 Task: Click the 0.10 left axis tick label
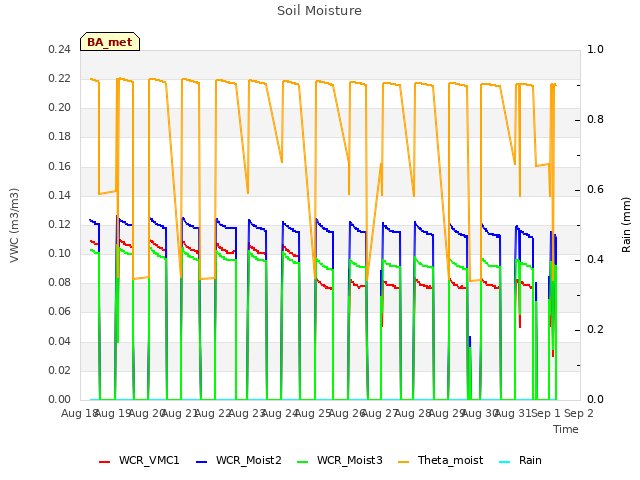click(x=59, y=253)
